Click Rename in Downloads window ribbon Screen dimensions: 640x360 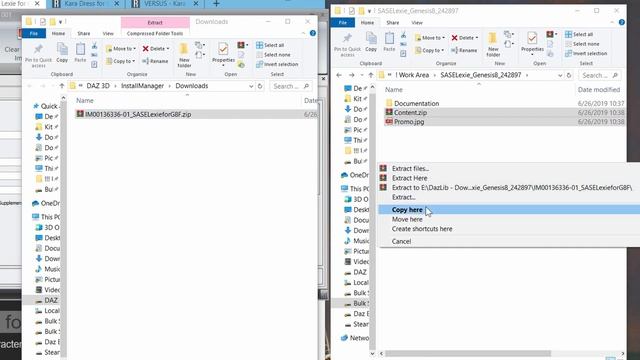(155, 61)
